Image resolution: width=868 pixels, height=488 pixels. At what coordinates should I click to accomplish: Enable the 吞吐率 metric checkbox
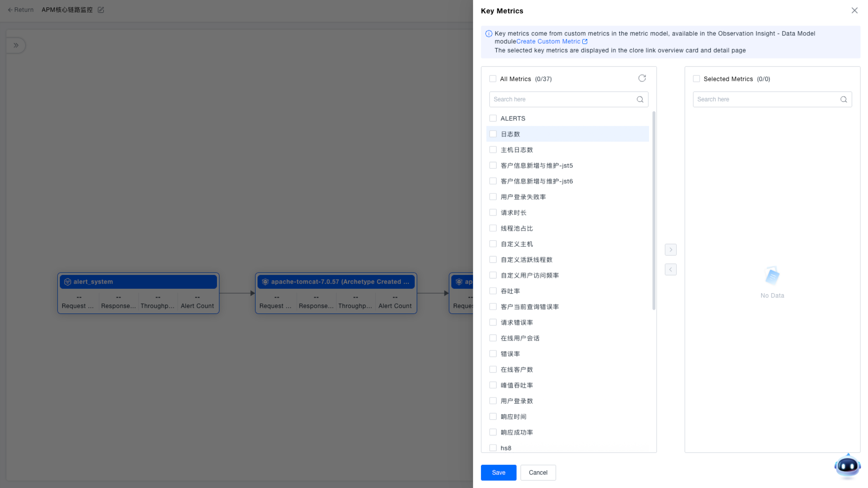(x=493, y=291)
